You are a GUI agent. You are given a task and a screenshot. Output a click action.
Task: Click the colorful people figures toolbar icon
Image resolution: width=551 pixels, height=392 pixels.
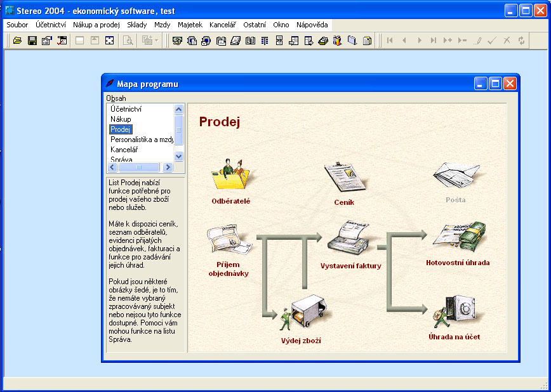(337, 41)
